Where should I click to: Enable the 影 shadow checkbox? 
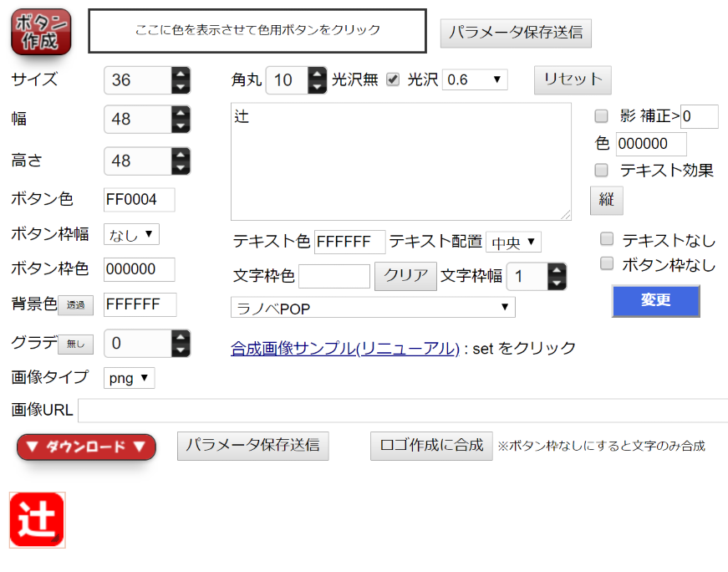[x=601, y=115]
